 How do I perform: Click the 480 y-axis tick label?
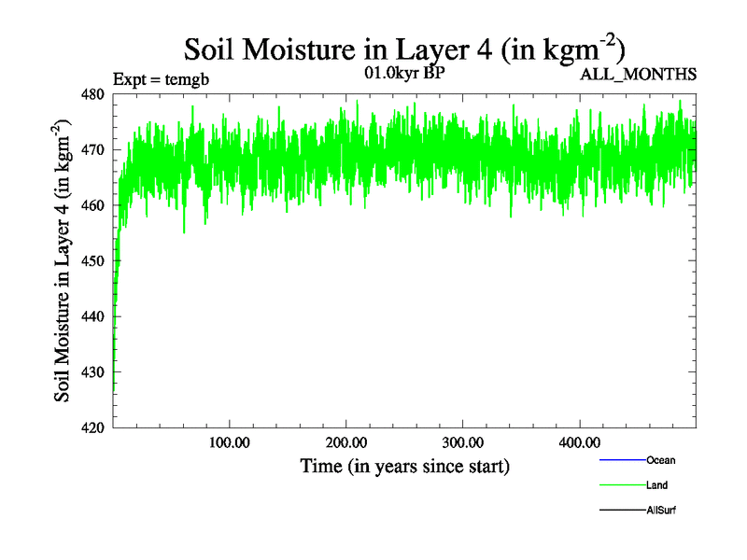click(94, 94)
